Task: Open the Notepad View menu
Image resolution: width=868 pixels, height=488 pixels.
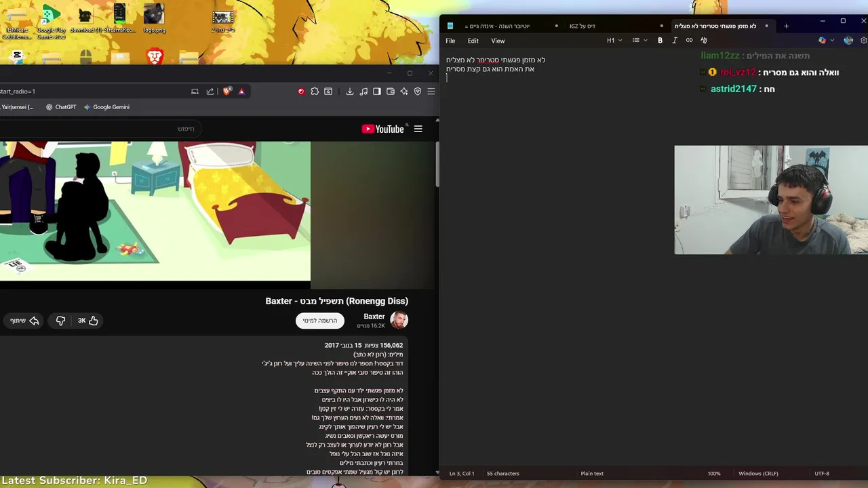Action: tap(498, 41)
